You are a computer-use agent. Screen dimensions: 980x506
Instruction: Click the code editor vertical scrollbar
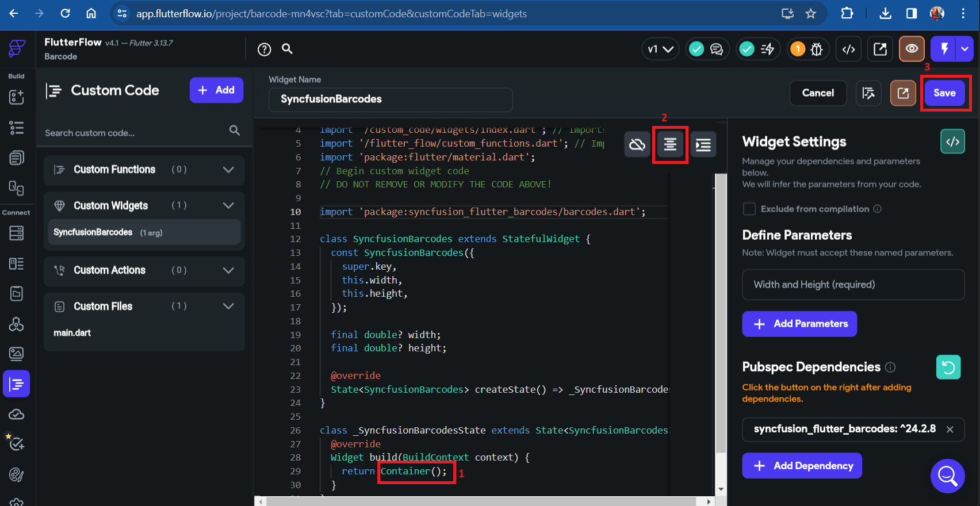click(721, 313)
